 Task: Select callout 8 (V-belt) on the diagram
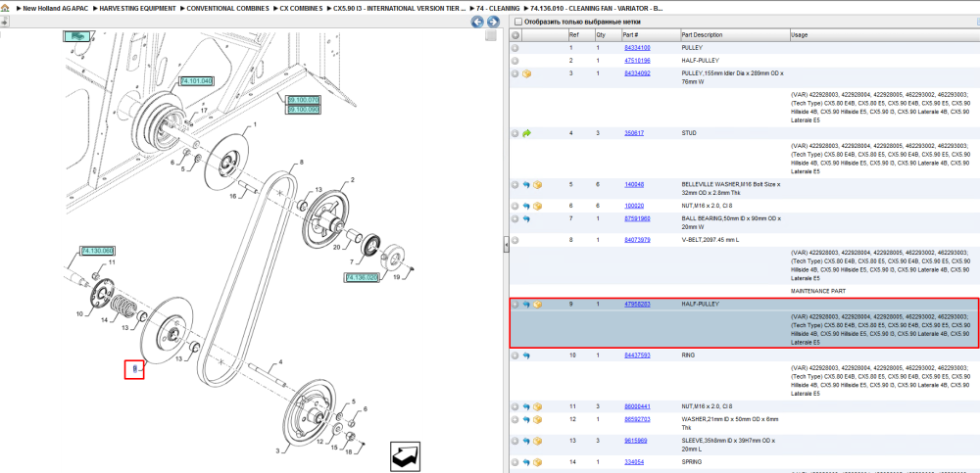pyautogui.click(x=301, y=162)
